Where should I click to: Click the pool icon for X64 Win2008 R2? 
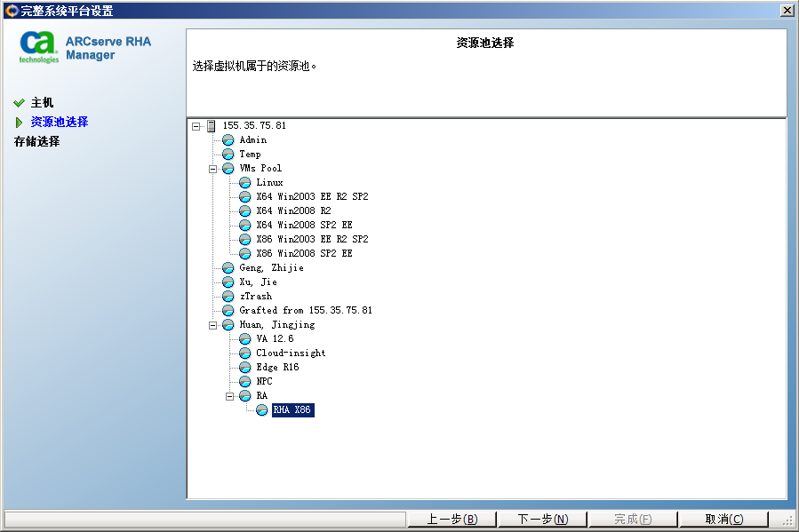(245, 210)
